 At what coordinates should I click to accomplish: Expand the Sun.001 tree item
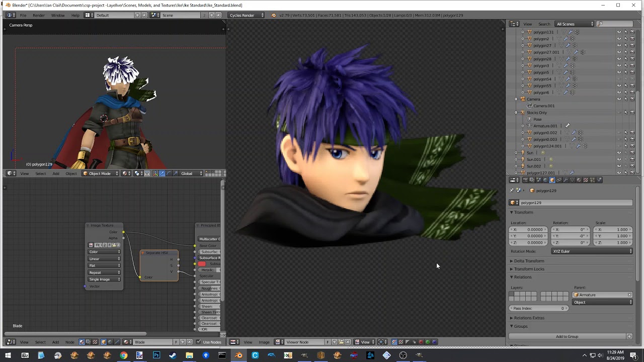coord(516,159)
